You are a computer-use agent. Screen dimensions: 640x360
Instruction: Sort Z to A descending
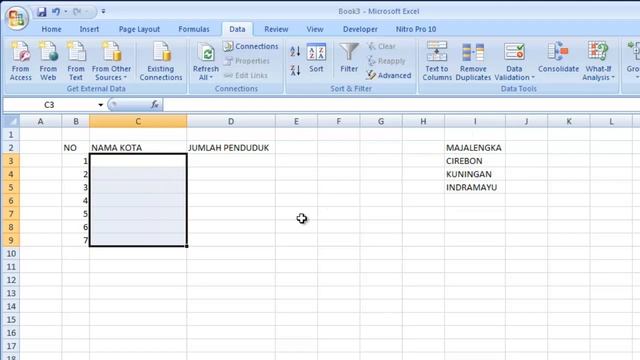tap(295, 70)
